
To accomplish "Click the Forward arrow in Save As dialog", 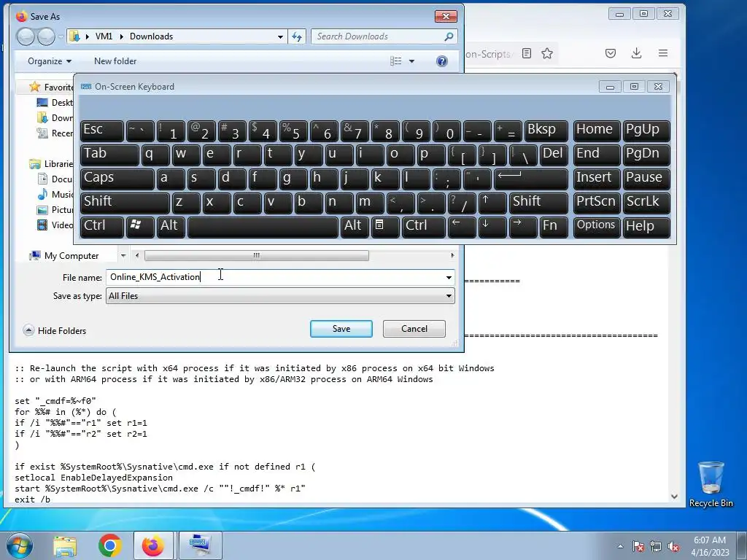I will click(46, 36).
